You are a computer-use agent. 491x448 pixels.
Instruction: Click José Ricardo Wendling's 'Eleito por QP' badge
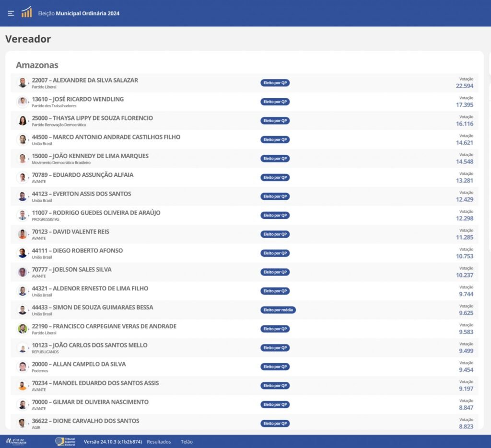click(x=275, y=102)
